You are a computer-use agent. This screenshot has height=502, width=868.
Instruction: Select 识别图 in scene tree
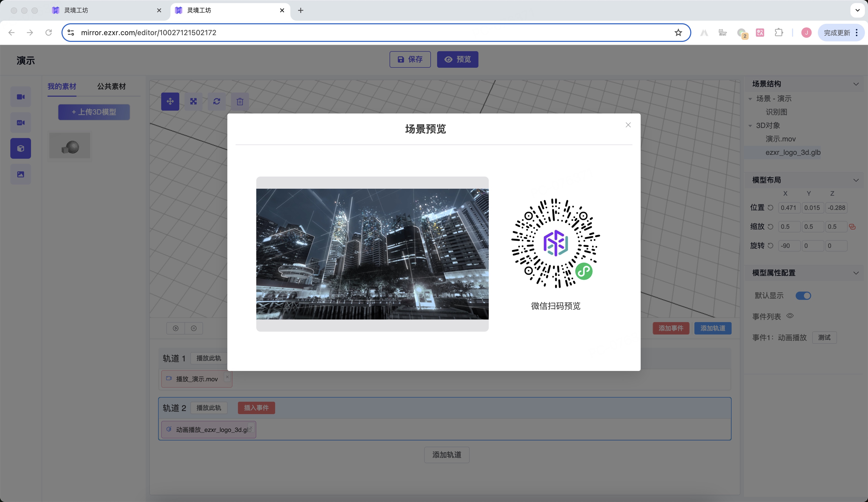pyautogui.click(x=776, y=112)
